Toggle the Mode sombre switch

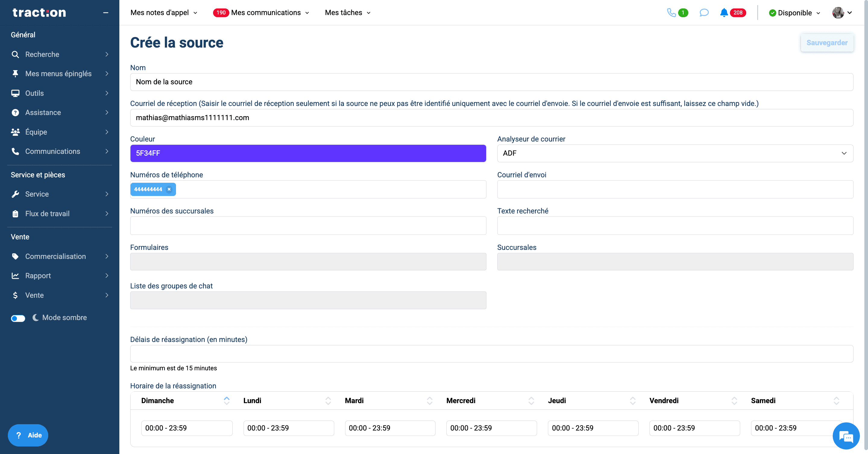[x=18, y=318]
